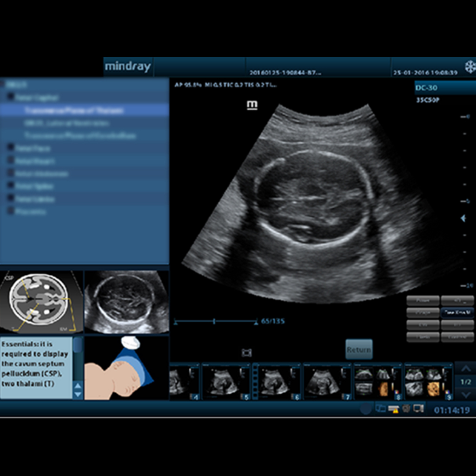This screenshot has width=476, height=476.
Task: Click the Mindray logo
Action: pyautogui.click(x=128, y=66)
